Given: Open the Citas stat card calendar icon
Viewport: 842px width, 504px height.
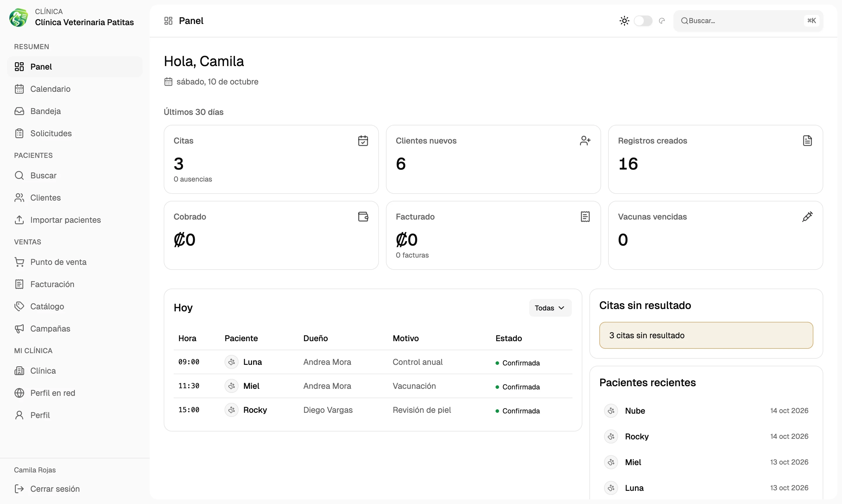Looking at the screenshot, I should tap(363, 141).
